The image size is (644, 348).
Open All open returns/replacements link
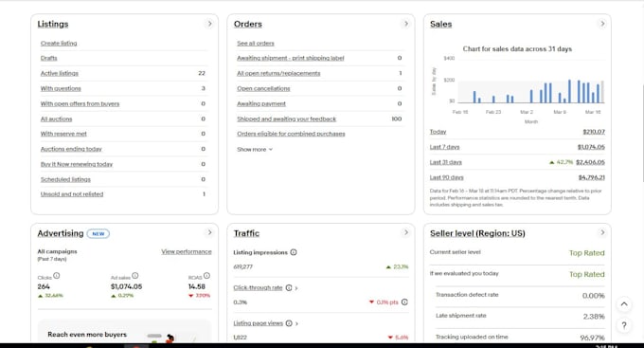[278, 73]
